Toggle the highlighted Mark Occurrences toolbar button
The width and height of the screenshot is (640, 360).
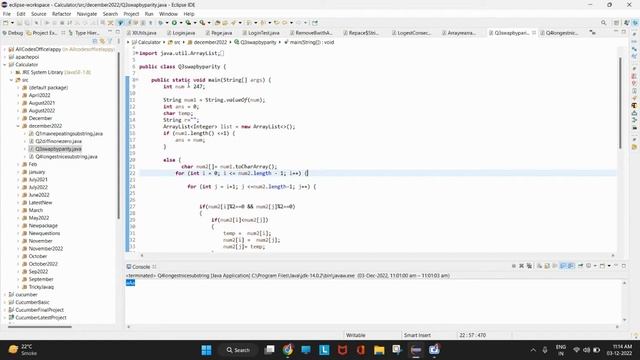click(x=120, y=23)
